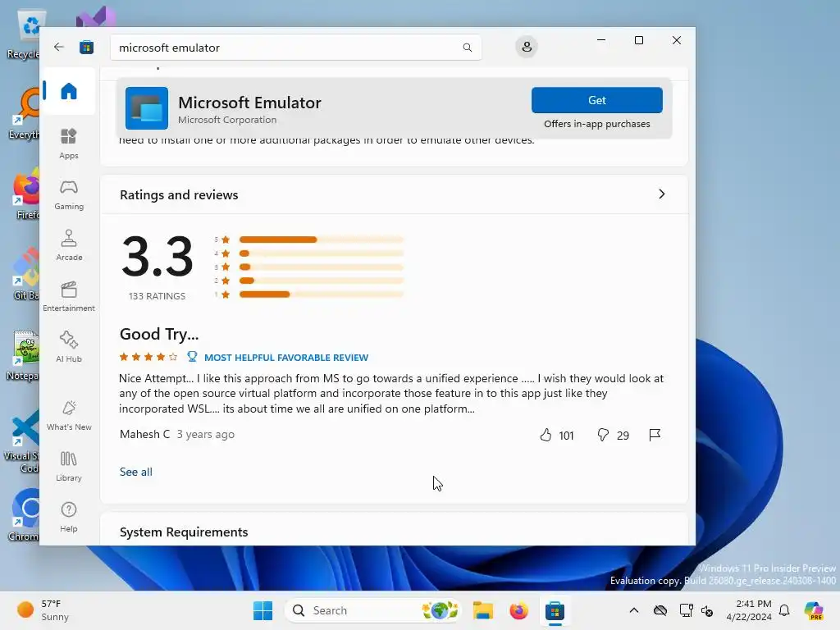840x630 pixels.
Task: Open the notifications bell icon
Action: [x=784, y=610]
